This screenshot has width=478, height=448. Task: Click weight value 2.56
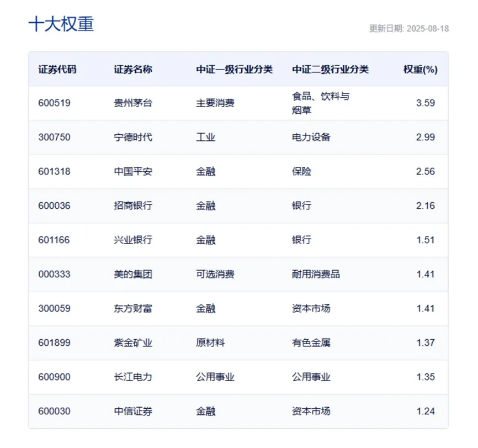point(426,171)
